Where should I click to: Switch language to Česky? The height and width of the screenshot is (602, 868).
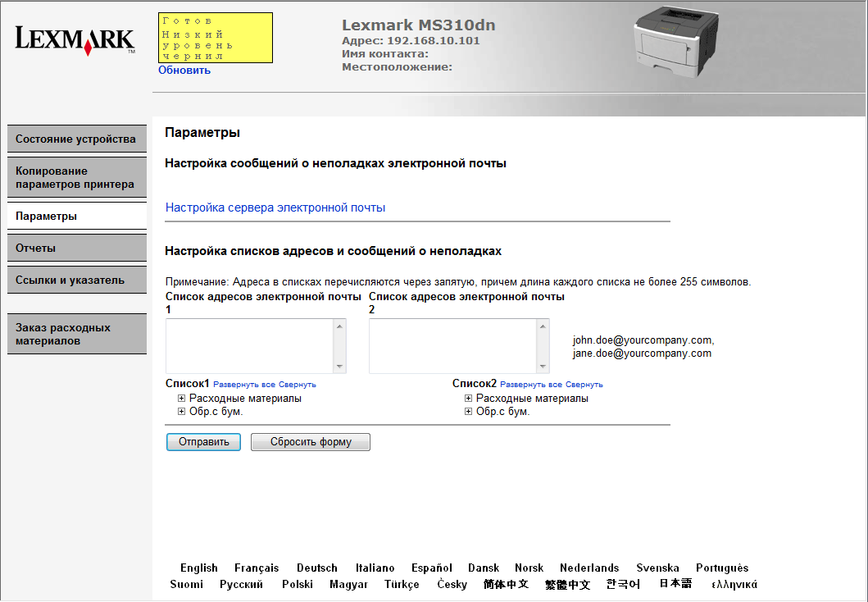[x=452, y=584]
